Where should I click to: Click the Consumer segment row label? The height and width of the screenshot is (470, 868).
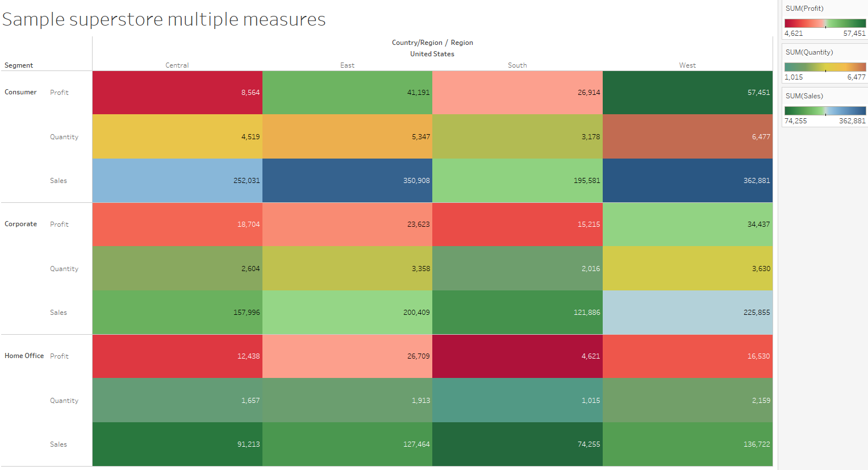(20, 92)
